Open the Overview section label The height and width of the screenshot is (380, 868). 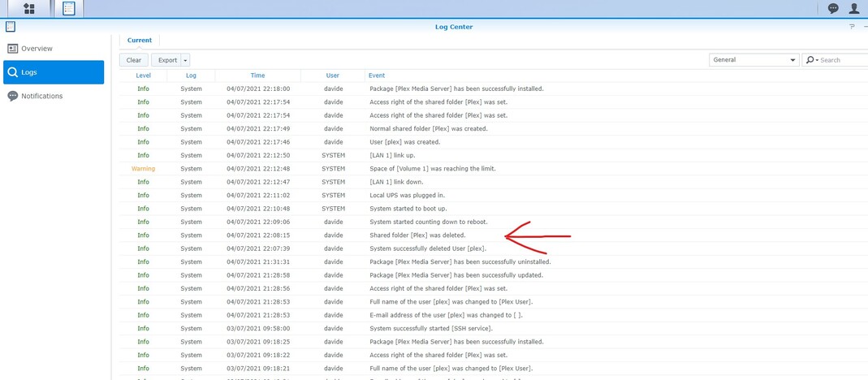click(x=37, y=49)
